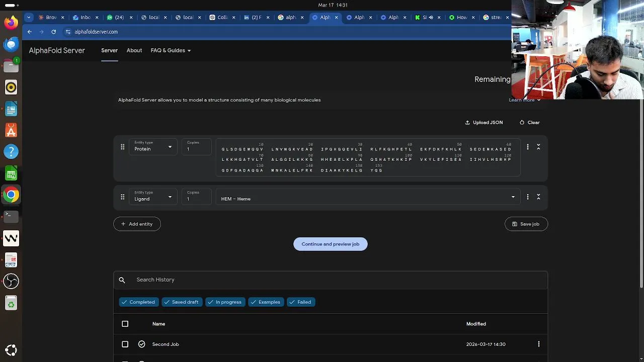This screenshot has width=644, height=362.
Task: Open the Chrome tab search dropdown
Action: [29, 17]
